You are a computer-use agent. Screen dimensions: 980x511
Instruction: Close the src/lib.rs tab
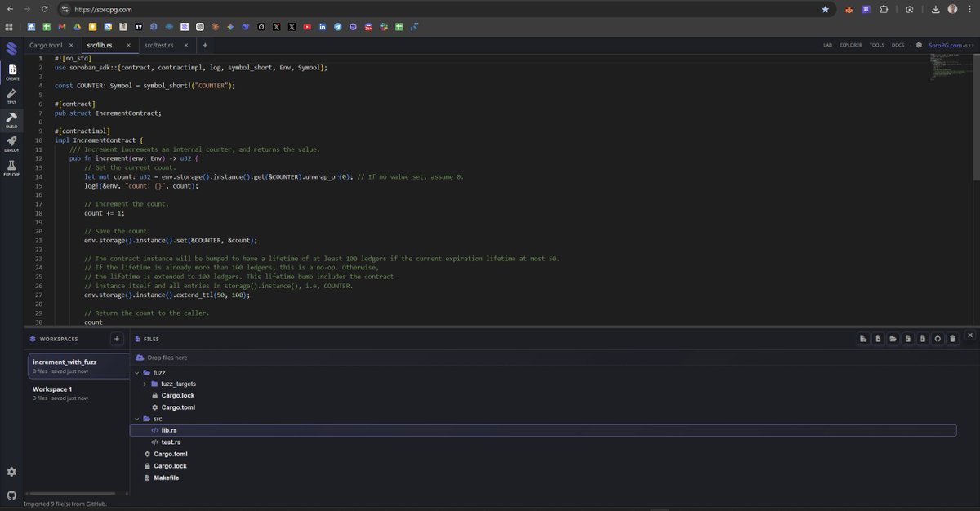(x=128, y=45)
